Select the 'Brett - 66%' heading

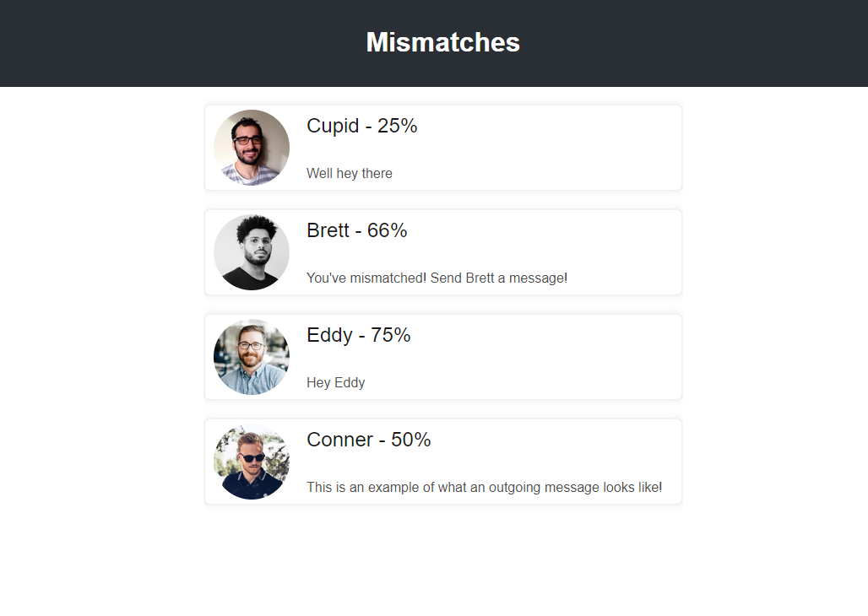click(x=356, y=230)
